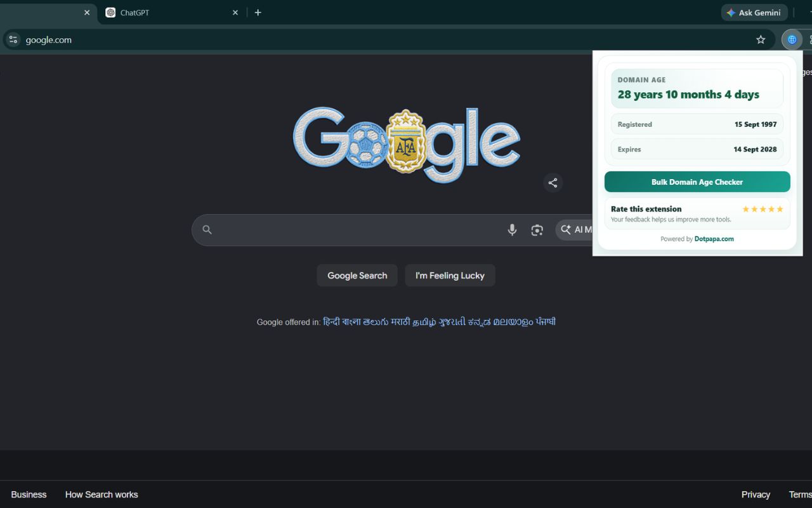Click the rating stars in extension popup
The width and height of the screenshot is (812, 508).
763,209
